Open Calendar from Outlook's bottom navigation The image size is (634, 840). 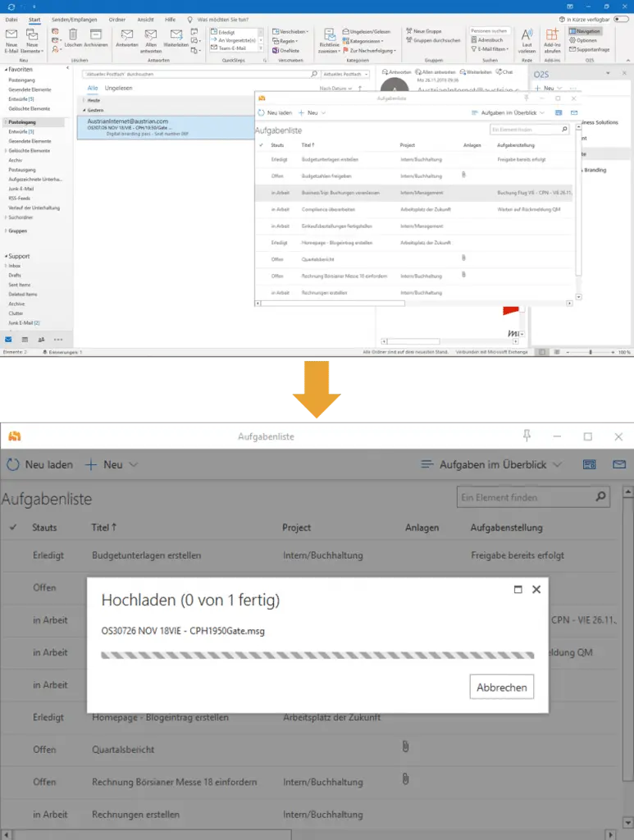click(x=25, y=340)
